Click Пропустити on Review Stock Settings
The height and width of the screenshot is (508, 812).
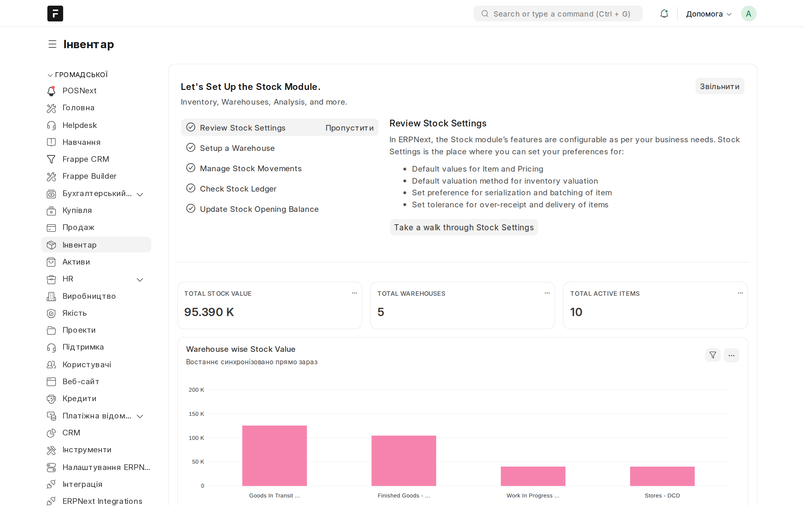pyautogui.click(x=349, y=128)
